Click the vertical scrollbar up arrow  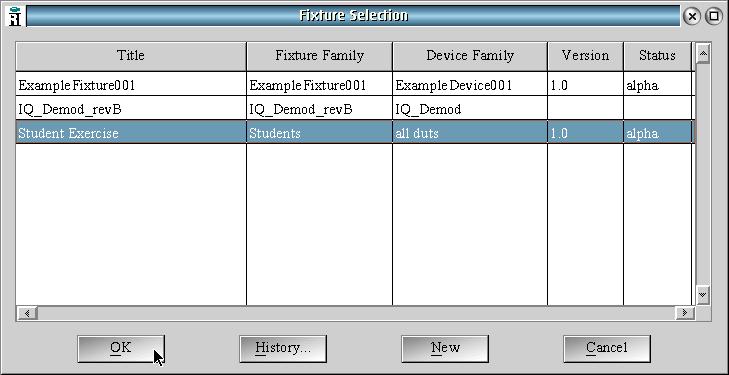tap(703, 55)
